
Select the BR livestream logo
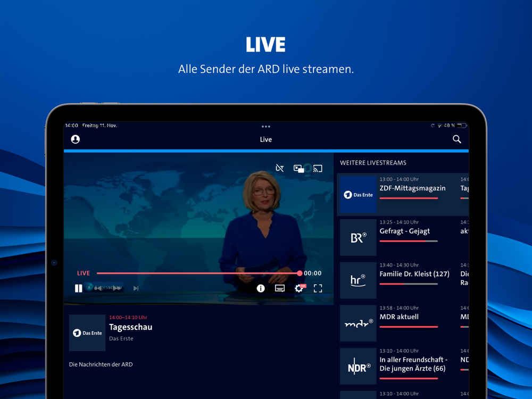[358, 237]
